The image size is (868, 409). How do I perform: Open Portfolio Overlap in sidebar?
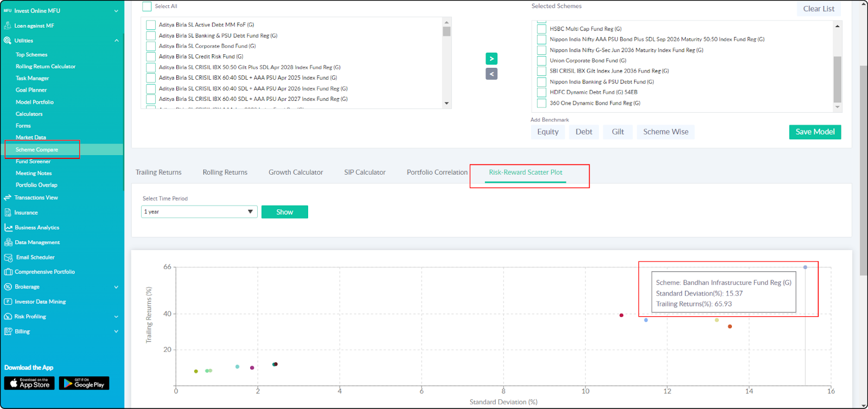(x=36, y=185)
